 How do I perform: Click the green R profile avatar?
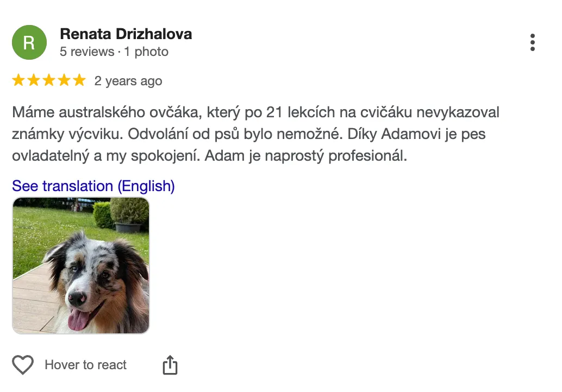point(29,42)
